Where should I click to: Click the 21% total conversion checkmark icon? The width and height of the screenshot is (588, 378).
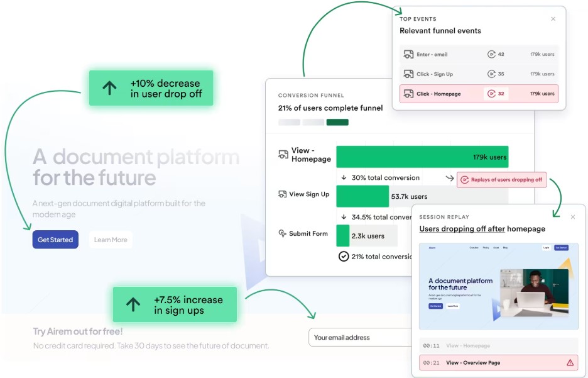(x=344, y=256)
